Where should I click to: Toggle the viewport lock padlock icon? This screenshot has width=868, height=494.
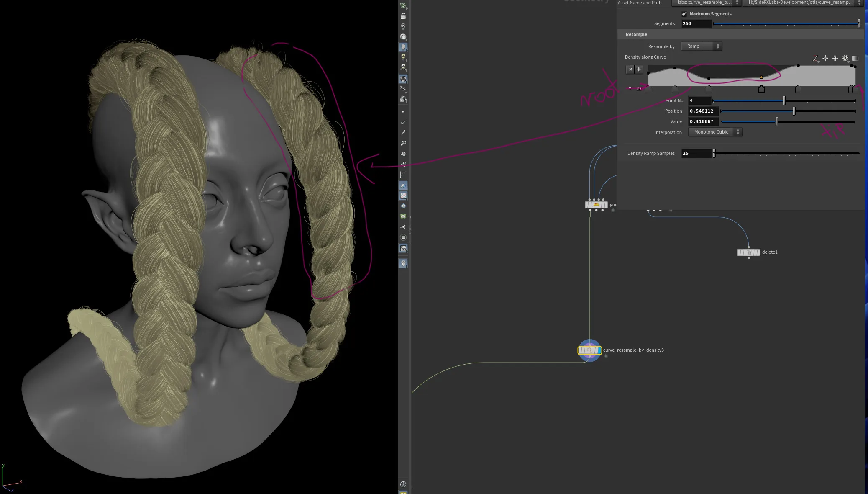403,16
